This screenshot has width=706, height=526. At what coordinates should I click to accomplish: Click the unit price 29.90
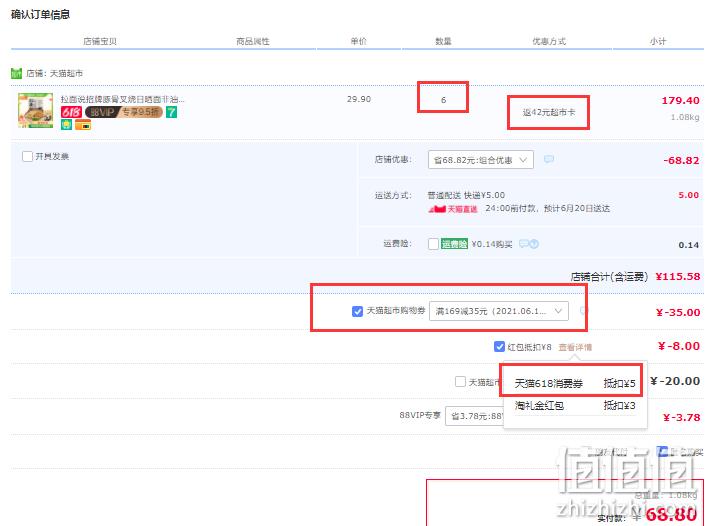point(359,99)
